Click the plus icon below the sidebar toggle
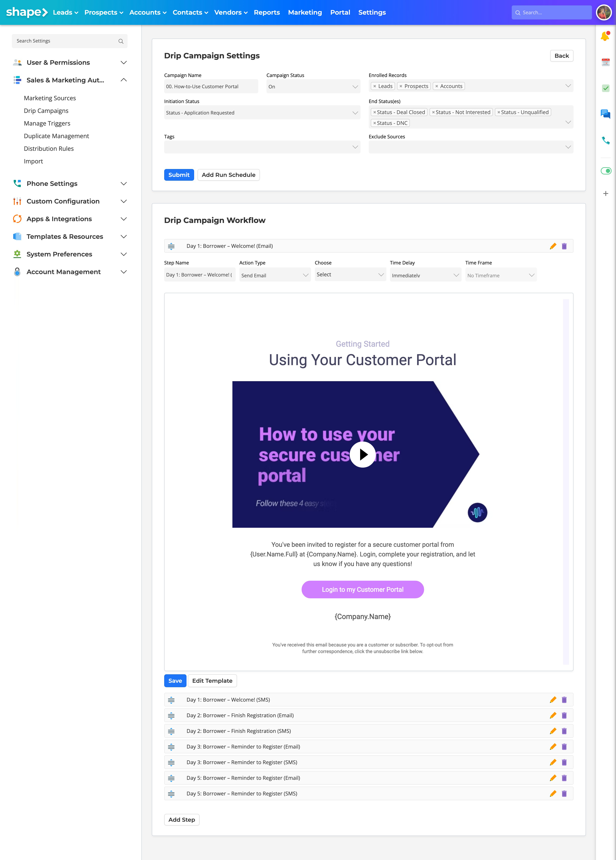The height and width of the screenshot is (860, 616). click(x=605, y=193)
